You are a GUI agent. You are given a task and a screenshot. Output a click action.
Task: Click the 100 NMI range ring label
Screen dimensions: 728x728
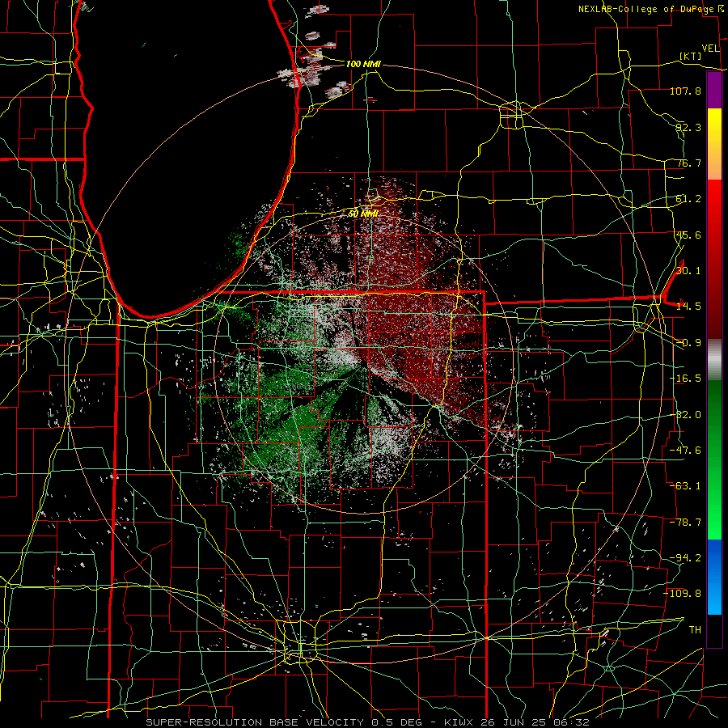tap(363, 64)
